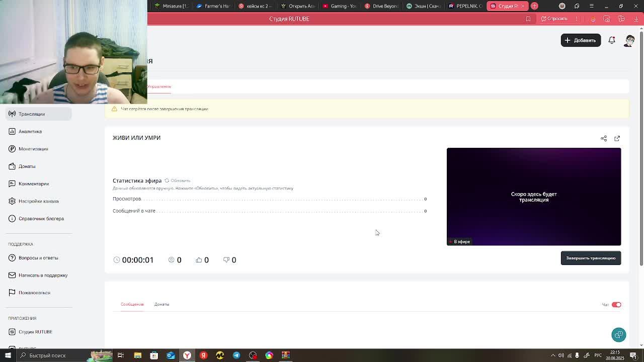Open the browser menu (hamburger) icon
This screenshot has width=644, height=362.
(x=592, y=6)
